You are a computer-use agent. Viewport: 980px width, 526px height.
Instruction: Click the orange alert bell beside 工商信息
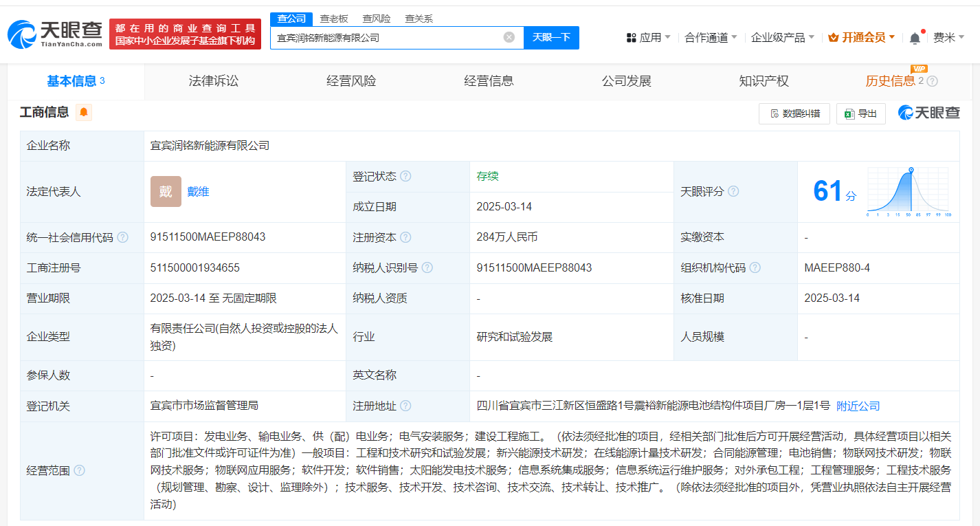click(84, 113)
